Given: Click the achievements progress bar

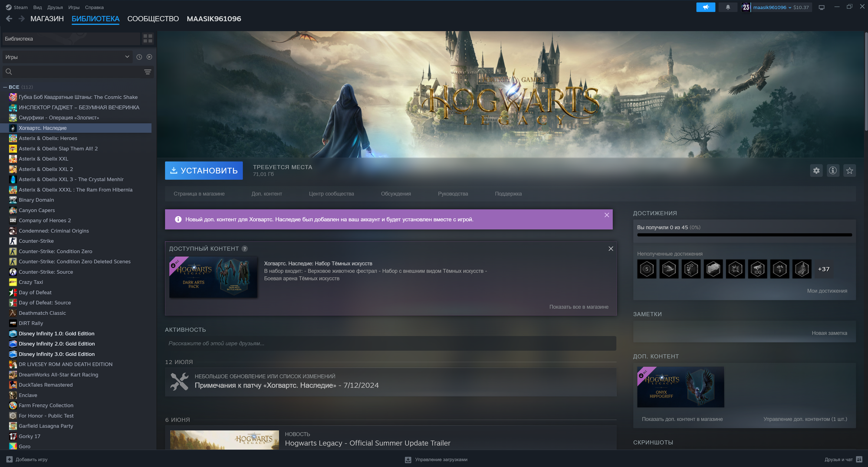Looking at the screenshot, I should point(744,235).
